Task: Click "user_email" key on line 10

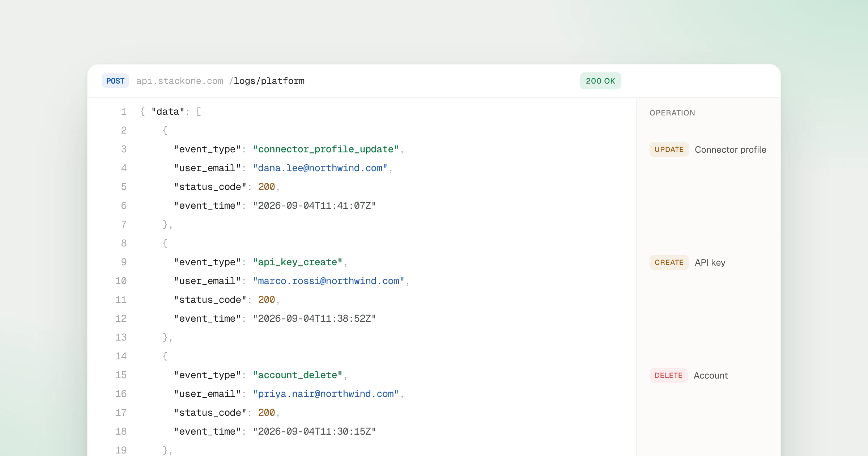Action: pyautogui.click(x=208, y=281)
